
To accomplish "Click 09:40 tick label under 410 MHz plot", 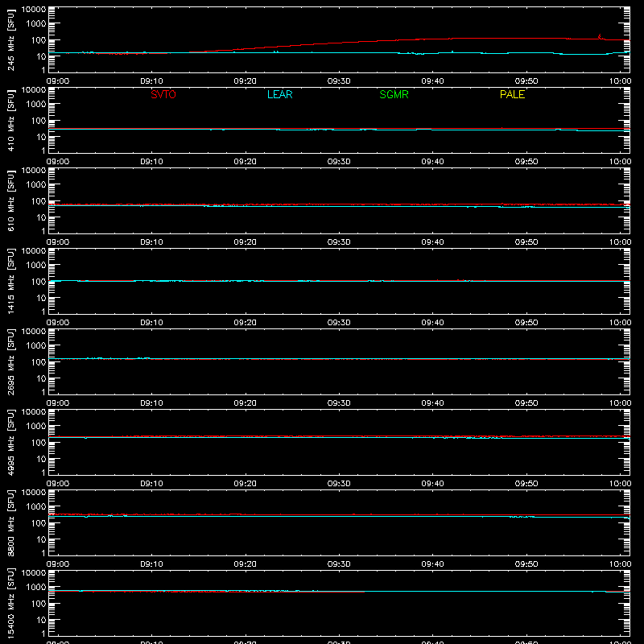I will point(432,162).
